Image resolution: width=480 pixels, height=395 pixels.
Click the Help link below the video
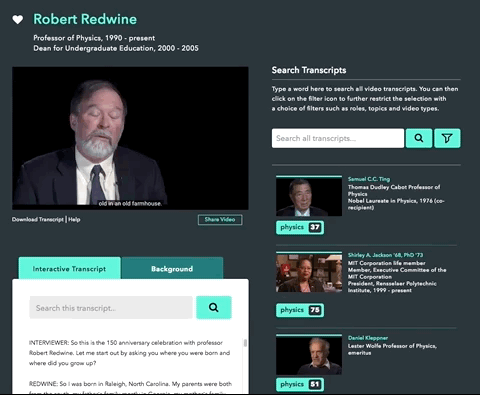74,219
